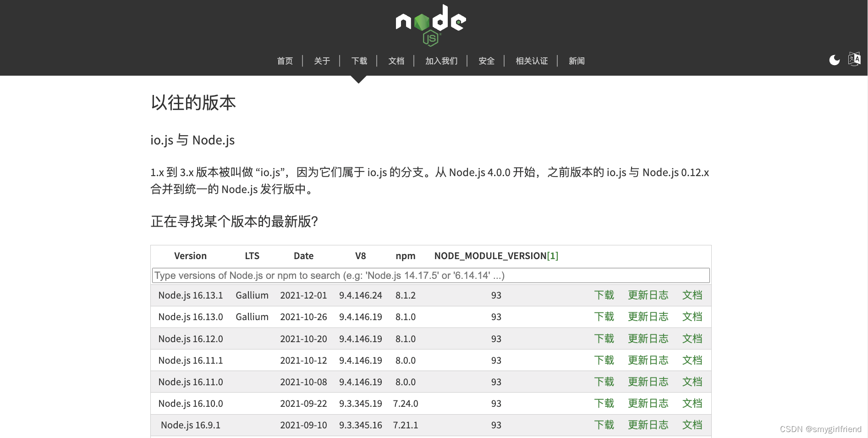Select the 'Node.js 16.13.0' version cell

191,317
